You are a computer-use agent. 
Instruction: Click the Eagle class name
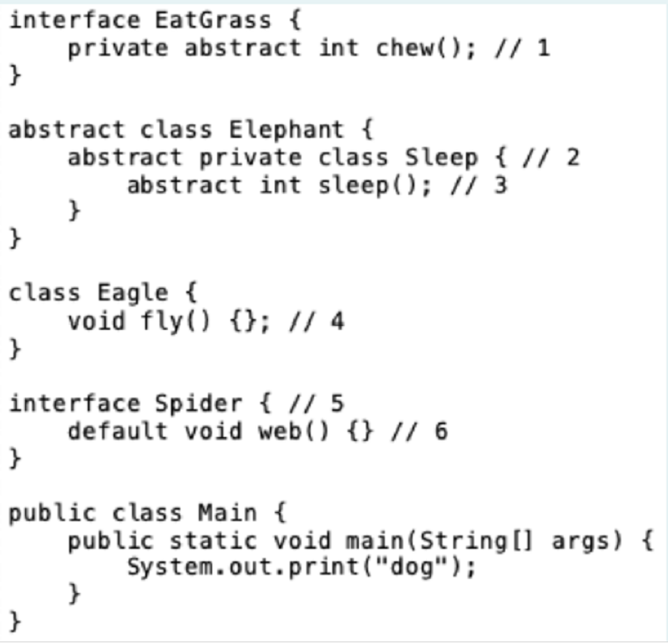point(133,293)
